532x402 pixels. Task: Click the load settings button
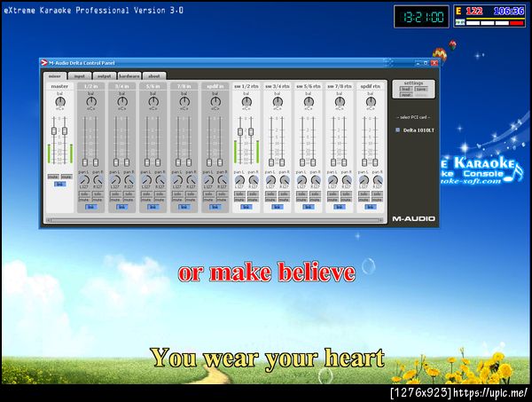[406, 89]
